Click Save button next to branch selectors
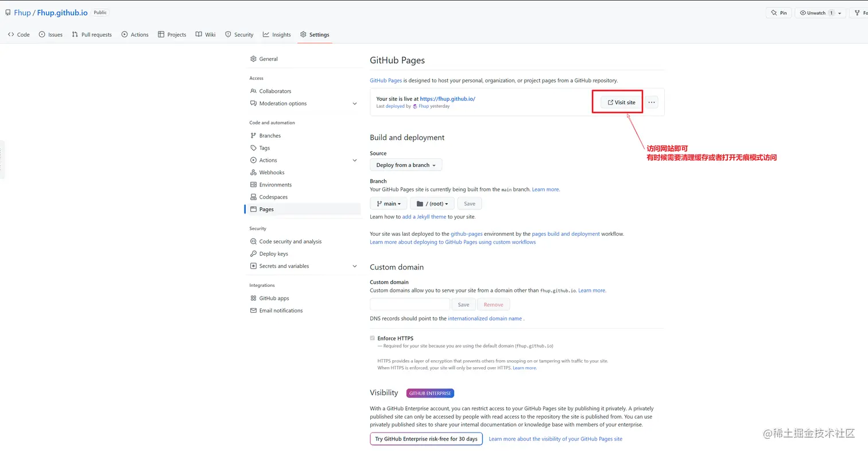Screen dimensions: 868x452 [470, 204]
